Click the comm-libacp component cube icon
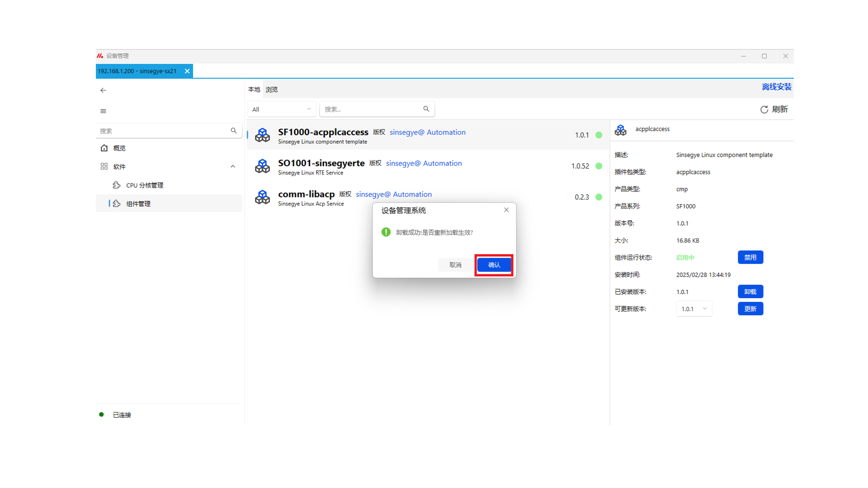This screenshot has width=868, height=488. tap(262, 197)
